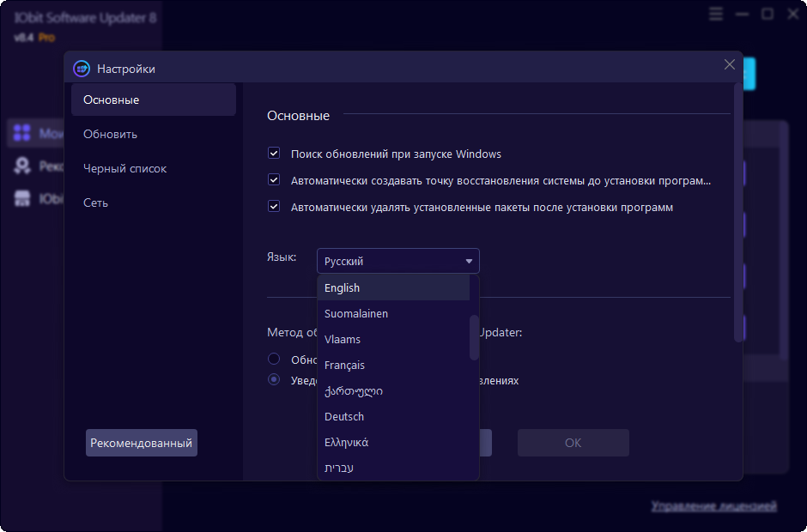Choose English from the language list
This screenshot has width=807, height=532.
coord(394,287)
